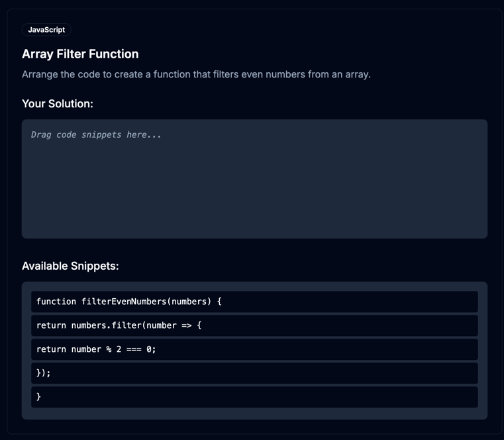The height and width of the screenshot is (440, 504).
Task: Click the JavaScript language badge
Action: tap(46, 30)
